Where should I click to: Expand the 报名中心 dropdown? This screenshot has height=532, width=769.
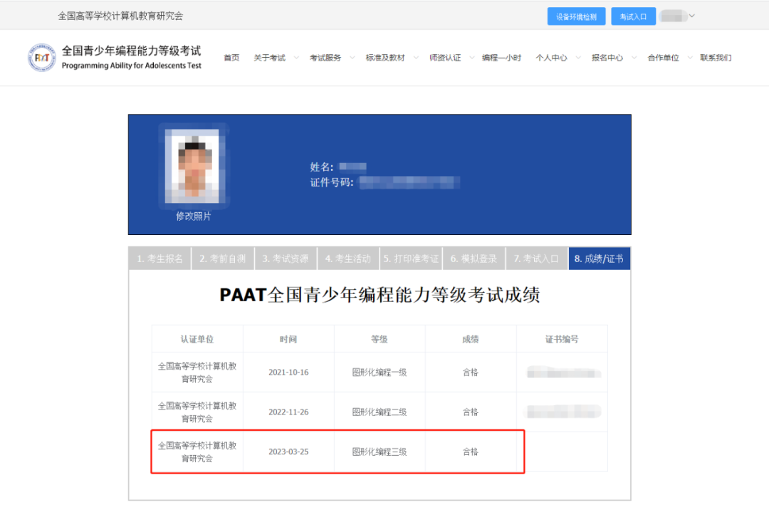(x=608, y=58)
